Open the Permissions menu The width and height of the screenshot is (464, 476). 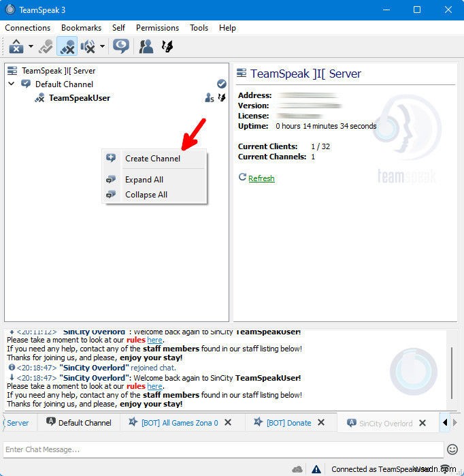click(157, 28)
